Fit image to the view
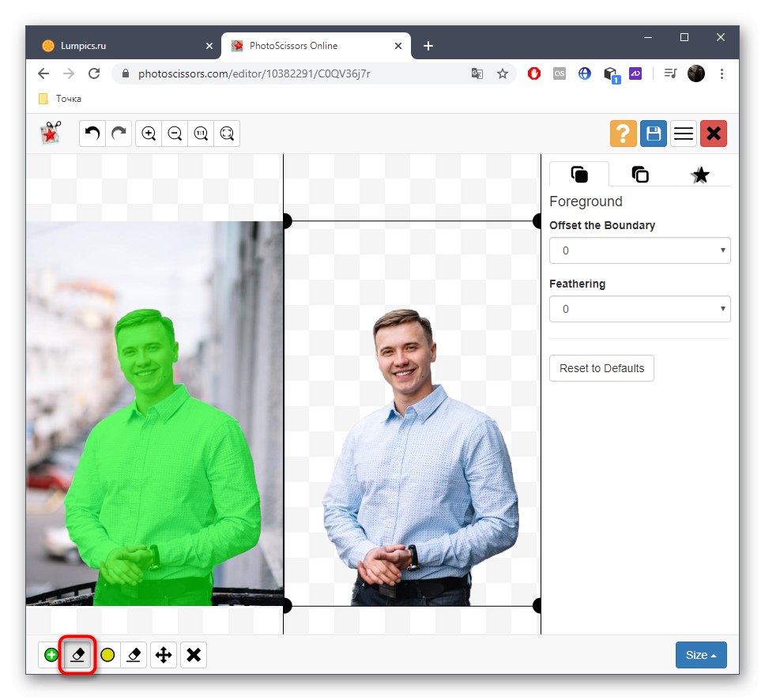This screenshot has height=700, width=765. point(227,134)
